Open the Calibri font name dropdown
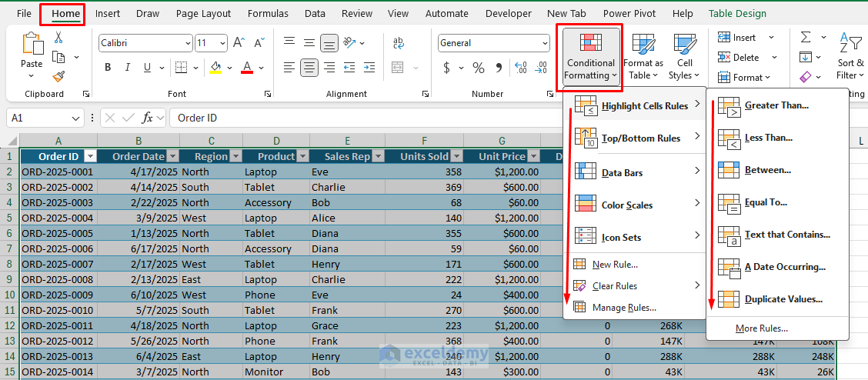The image size is (868, 380). point(188,43)
